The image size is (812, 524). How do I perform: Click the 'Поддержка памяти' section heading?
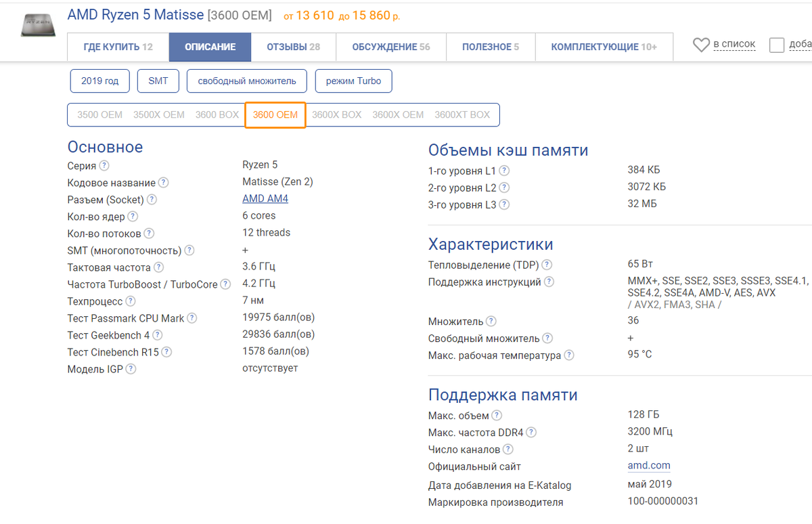click(x=503, y=395)
